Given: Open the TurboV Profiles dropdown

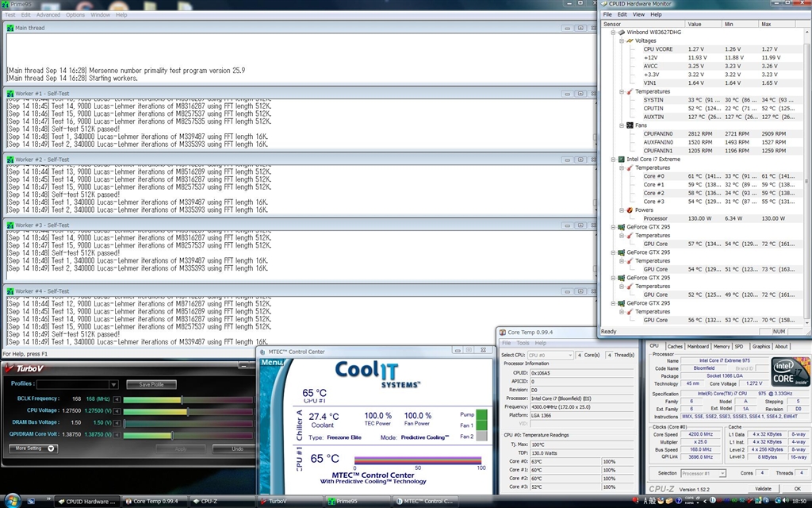Looking at the screenshot, I should pyautogui.click(x=113, y=385).
